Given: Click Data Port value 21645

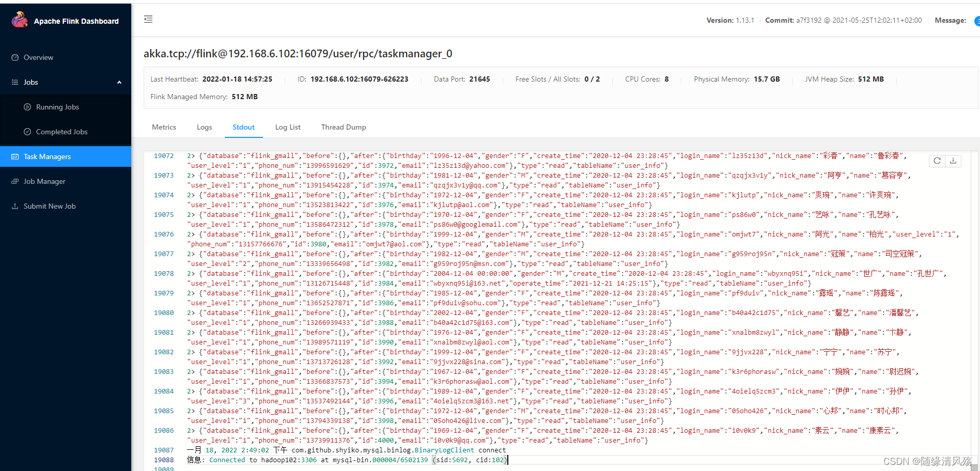Looking at the screenshot, I should (x=480, y=79).
